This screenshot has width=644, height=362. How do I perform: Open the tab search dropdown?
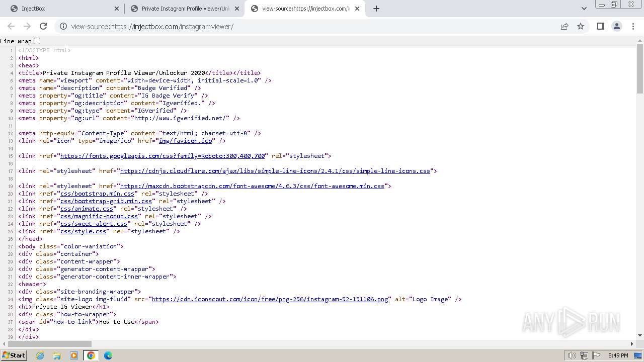tap(584, 9)
